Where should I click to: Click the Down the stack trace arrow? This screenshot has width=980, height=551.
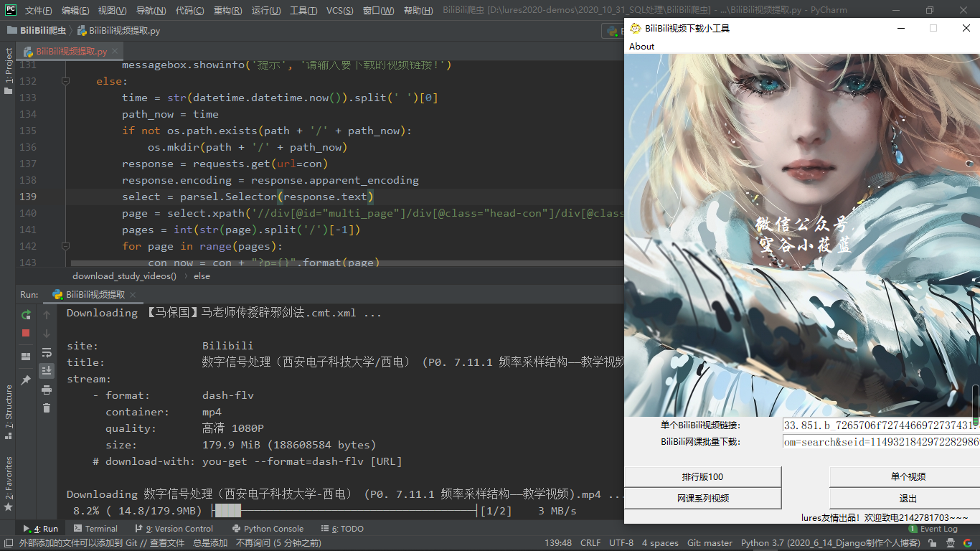(x=47, y=334)
